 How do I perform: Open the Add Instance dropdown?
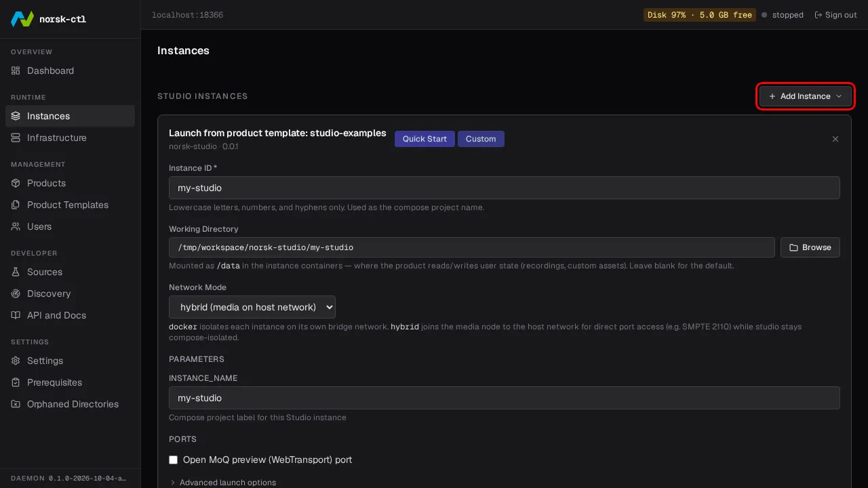pyautogui.click(x=805, y=96)
